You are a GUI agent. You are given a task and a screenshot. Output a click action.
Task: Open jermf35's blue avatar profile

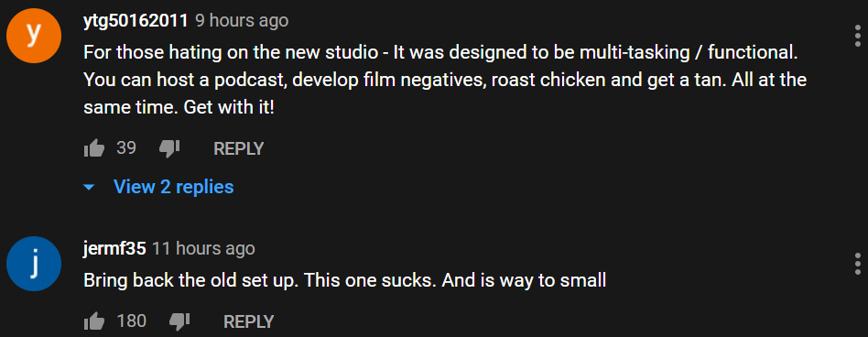(x=33, y=264)
